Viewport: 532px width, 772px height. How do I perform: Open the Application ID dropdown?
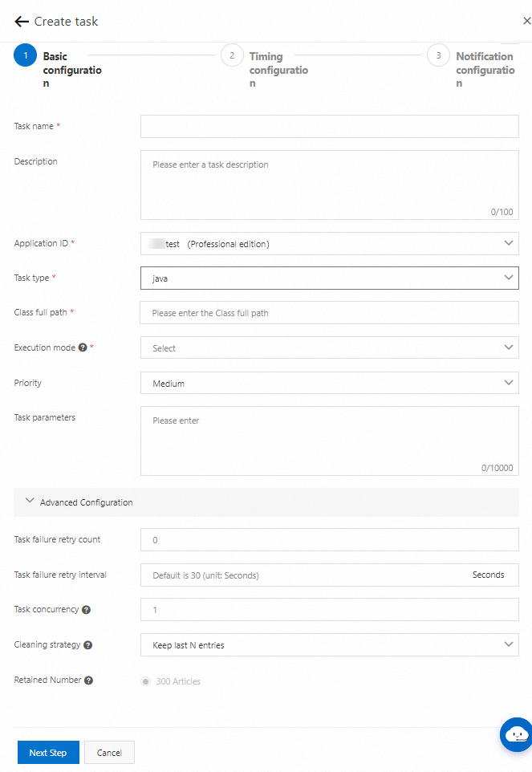coord(329,243)
